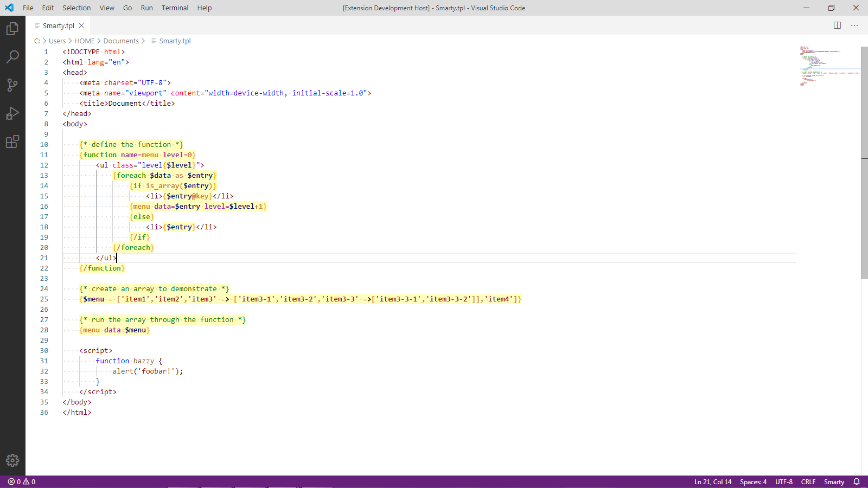Click the VS Code logo icon
The width and height of the screenshot is (868, 488).
tap(9, 8)
